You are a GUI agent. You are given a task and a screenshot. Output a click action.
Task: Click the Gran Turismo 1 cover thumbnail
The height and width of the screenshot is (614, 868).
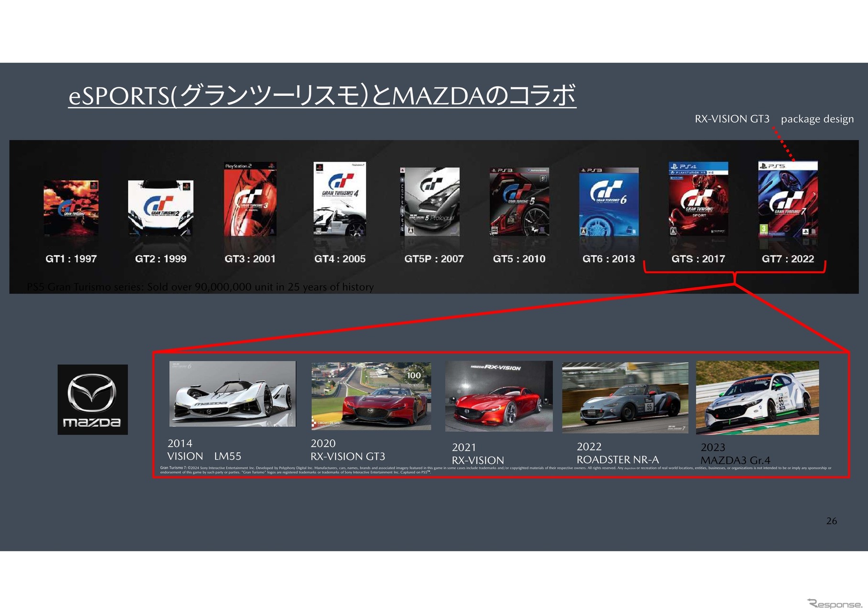71,208
